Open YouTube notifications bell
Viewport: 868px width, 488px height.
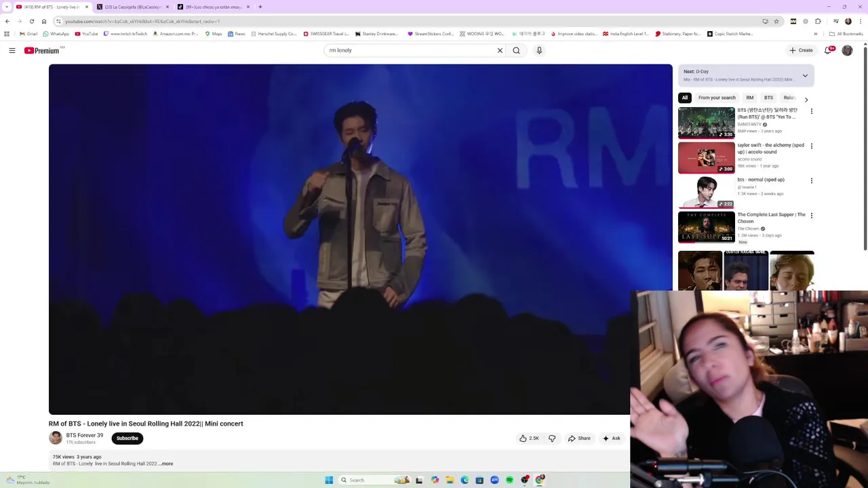[x=829, y=50]
